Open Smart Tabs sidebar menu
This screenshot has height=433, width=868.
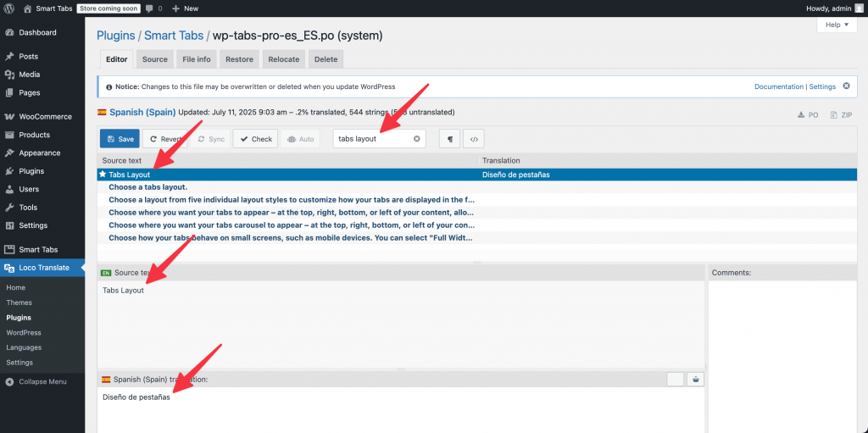tap(42, 250)
